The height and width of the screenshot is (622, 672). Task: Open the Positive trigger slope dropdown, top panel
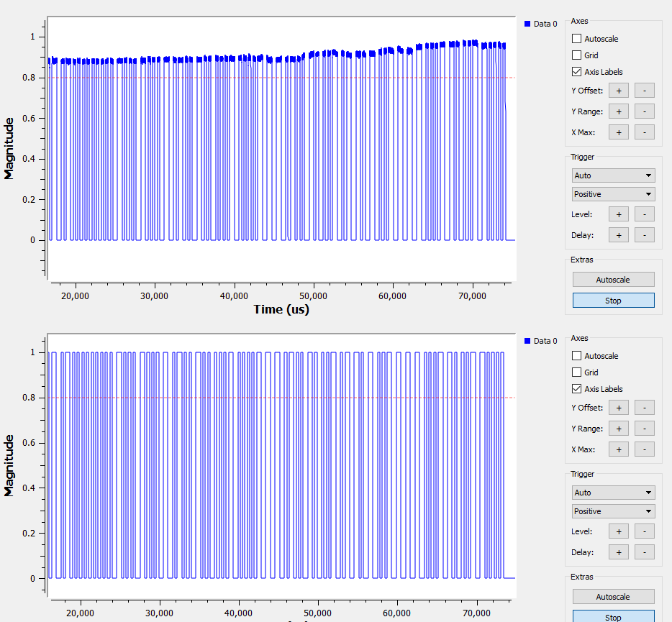pyautogui.click(x=613, y=193)
